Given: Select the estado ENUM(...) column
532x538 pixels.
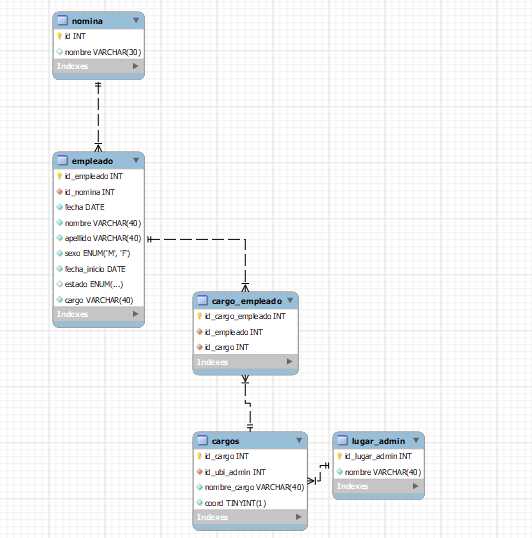Looking at the screenshot, I should coord(98,284).
